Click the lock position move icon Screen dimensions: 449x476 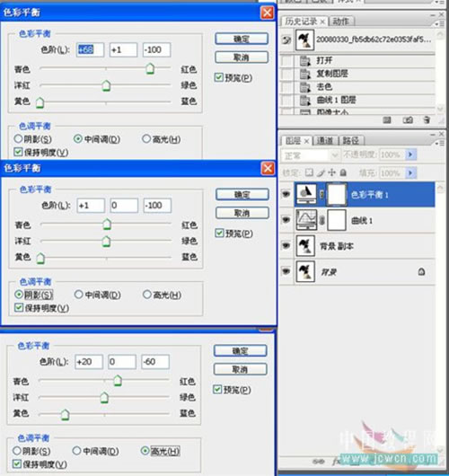coord(332,172)
